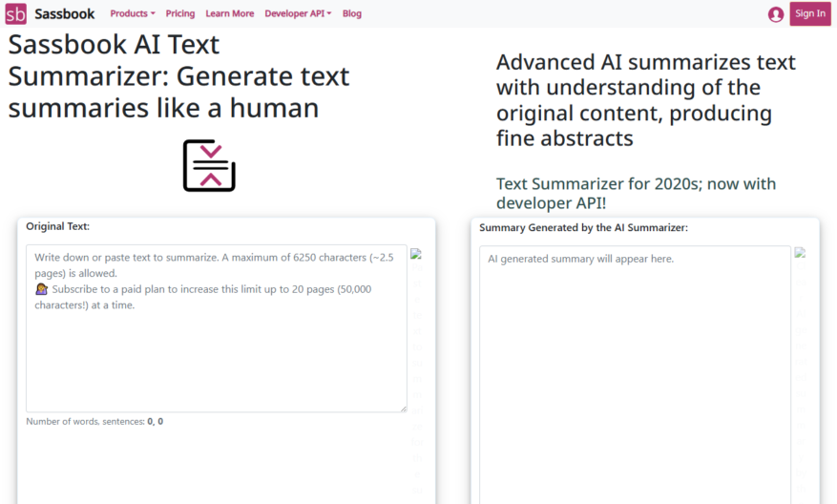Click the broken image icon beside summary box

coord(800,252)
